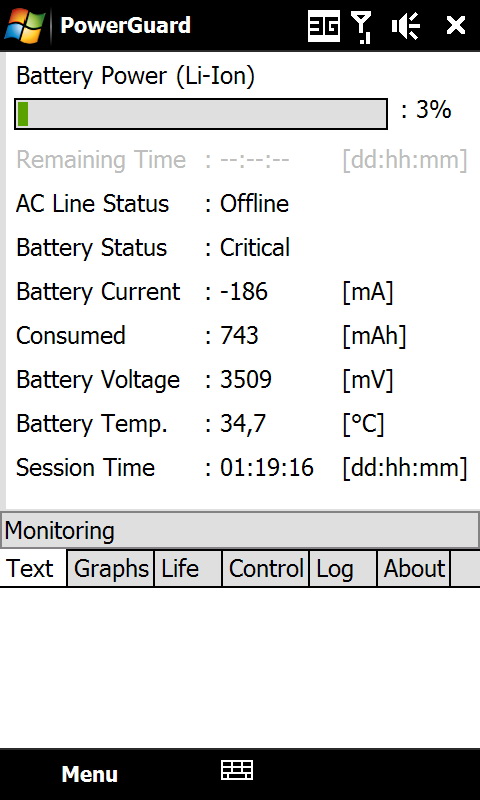Tap the signal strength antenna icon
480x800 pixels.
pyautogui.click(x=362, y=27)
